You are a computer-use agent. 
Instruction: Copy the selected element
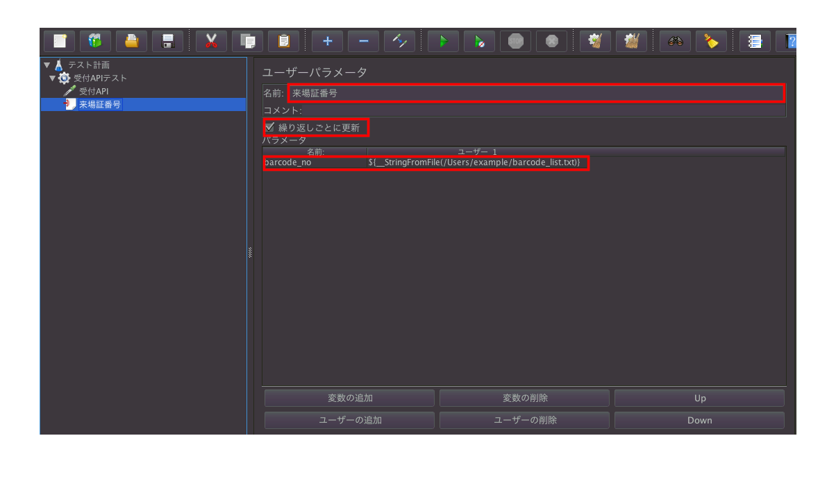coord(247,41)
